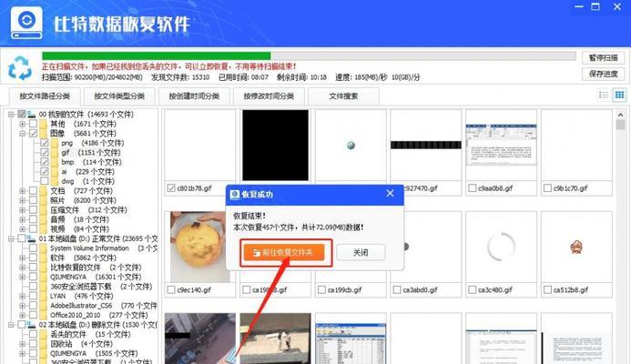The image size is (631, 364).
Task: Select the loading spinner thumbnail ca3c480.gif
Action: [x=501, y=246]
